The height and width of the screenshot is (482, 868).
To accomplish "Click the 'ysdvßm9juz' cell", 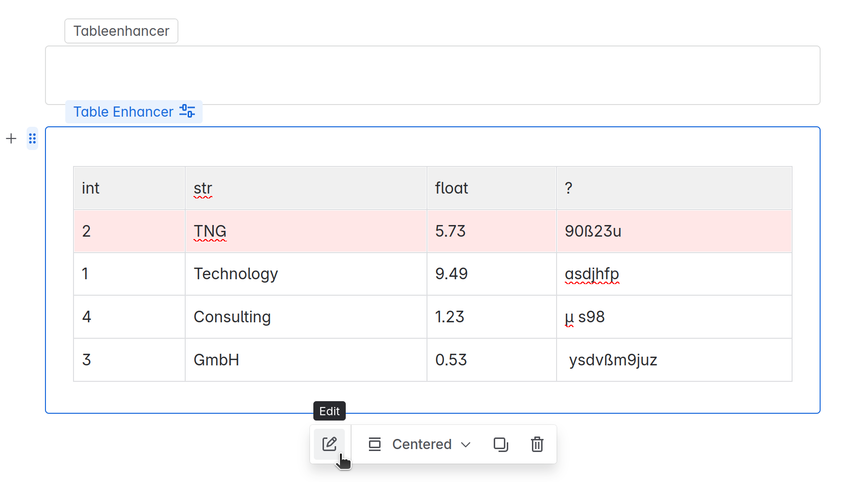I will coord(674,360).
